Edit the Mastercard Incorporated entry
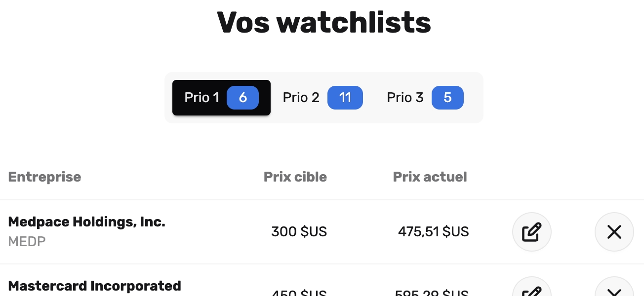Image resolution: width=644 pixels, height=296 pixels. tap(531, 290)
